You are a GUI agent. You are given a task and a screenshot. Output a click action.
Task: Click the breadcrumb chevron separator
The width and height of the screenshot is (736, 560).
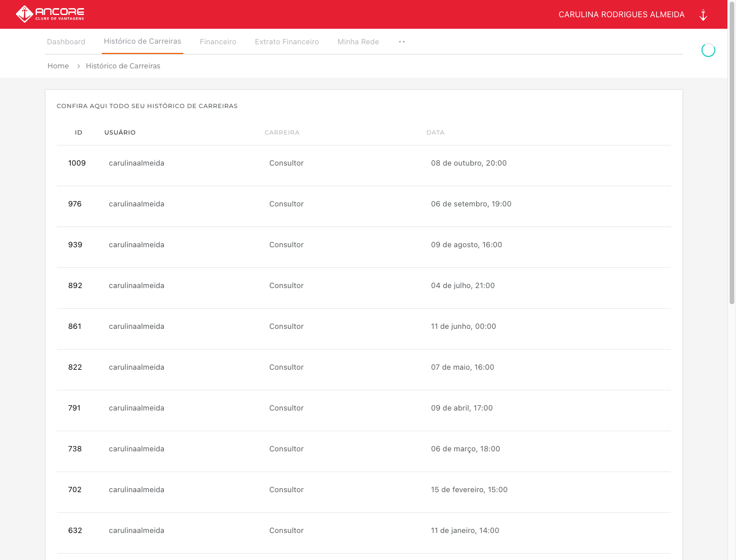(78, 66)
